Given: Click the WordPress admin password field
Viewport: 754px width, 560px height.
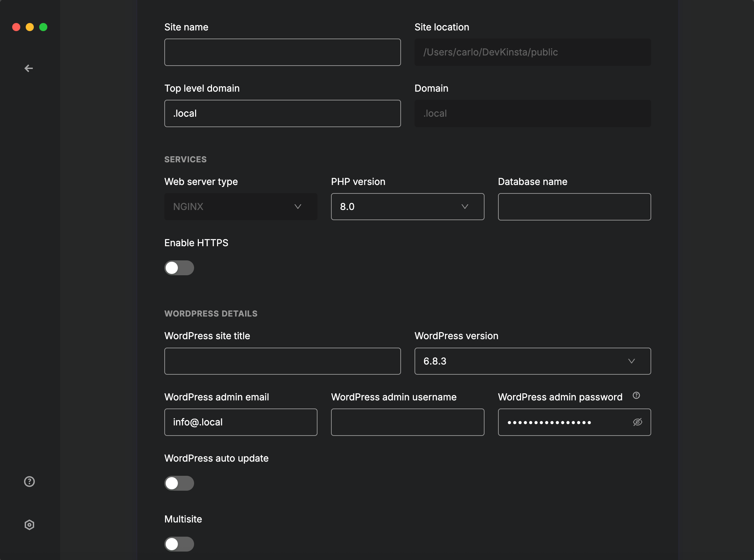Looking at the screenshot, I should coord(563,422).
